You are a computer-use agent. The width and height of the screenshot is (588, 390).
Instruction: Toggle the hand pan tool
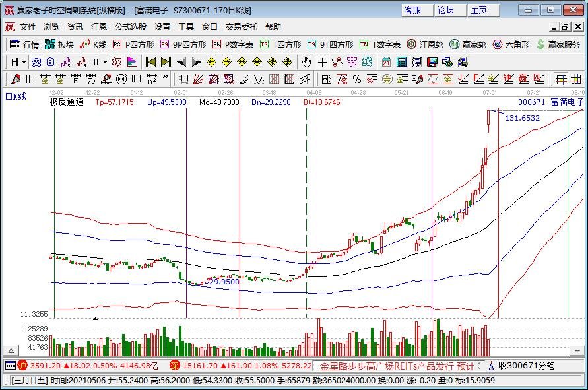(307, 63)
